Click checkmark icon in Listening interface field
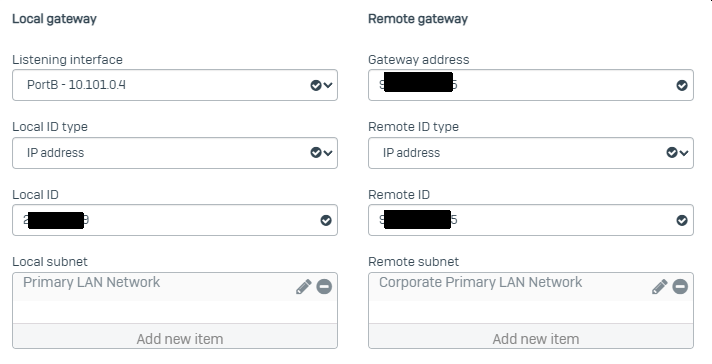The height and width of the screenshot is (364, 712). tap(316, 85)
